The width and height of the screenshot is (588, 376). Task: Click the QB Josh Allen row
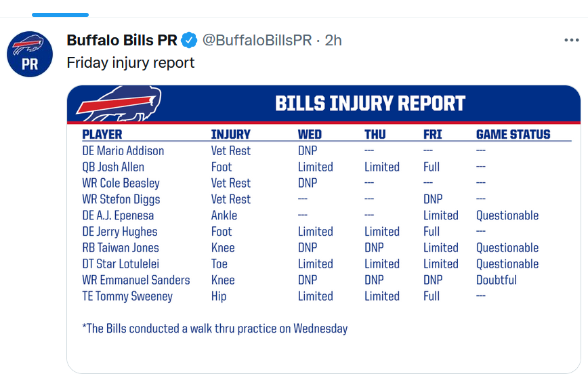[327, 167]
